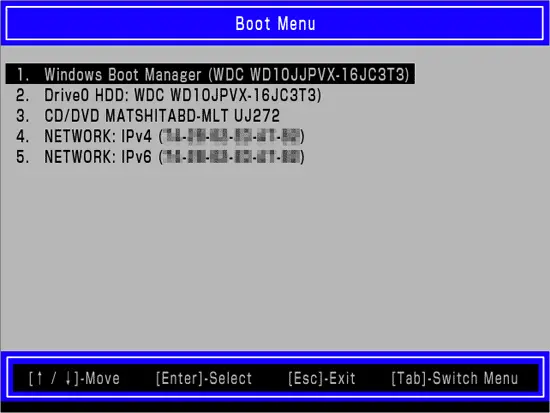Click the [Enter]-Select hint
Image resolution: width=550 pixels, height=413 pixels.
(204, 378)
